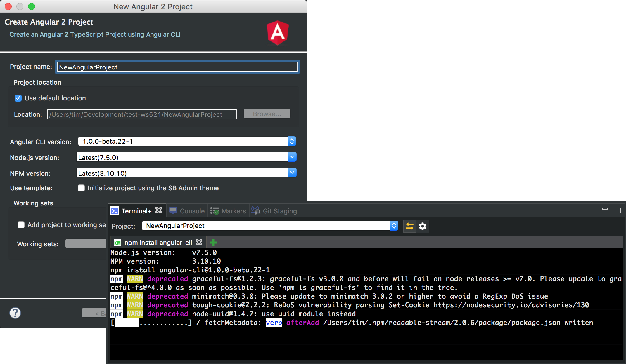This screenshot has width=626, height=364.
Task: Open Angular CLI version dropdown
Action: click(x=187, y=141)
